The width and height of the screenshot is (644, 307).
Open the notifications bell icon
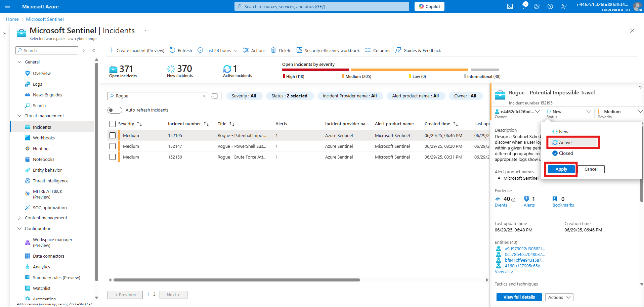(x=523, y=6)
